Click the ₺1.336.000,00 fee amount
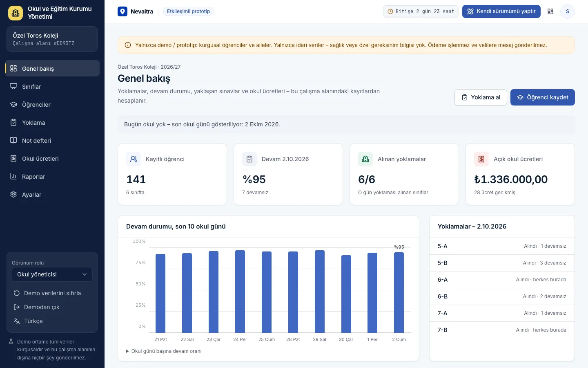 511,179
